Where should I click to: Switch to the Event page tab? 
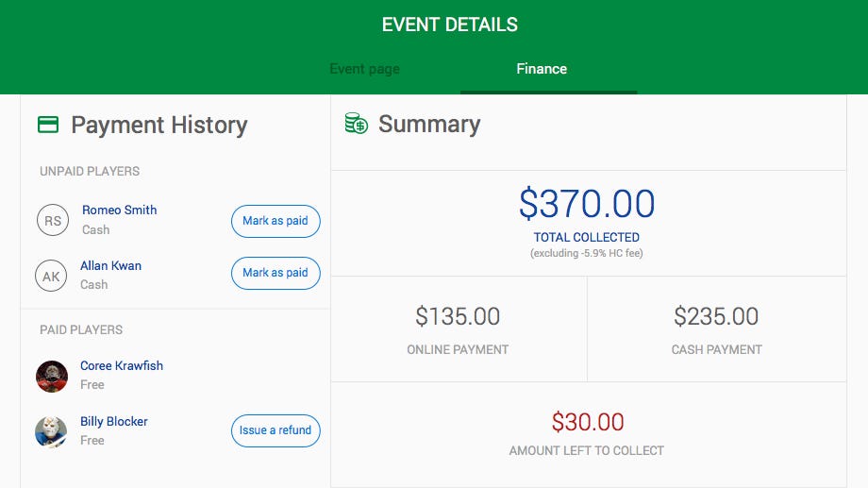[364, 69]
